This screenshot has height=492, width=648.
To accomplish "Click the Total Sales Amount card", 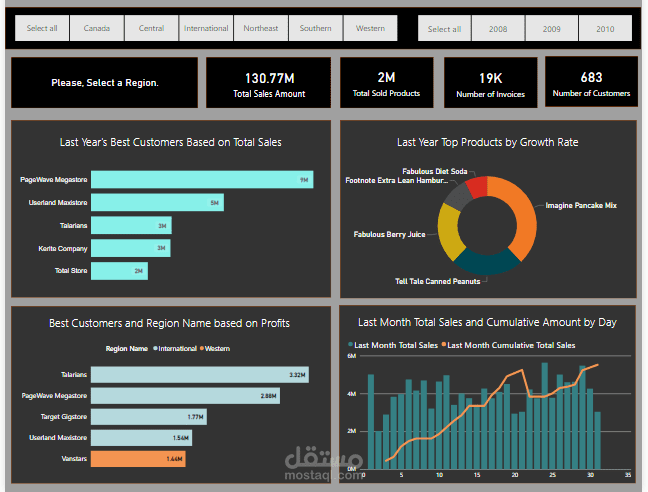I will [x=269, y=83].
